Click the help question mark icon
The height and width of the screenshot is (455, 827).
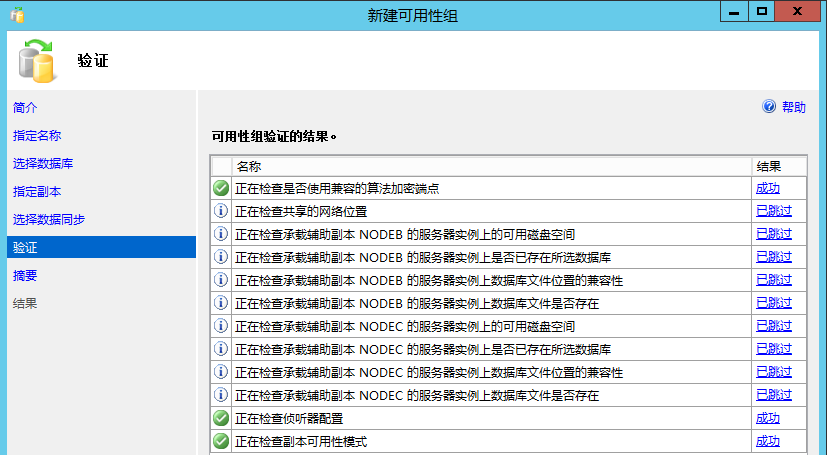tap(769, 107)
